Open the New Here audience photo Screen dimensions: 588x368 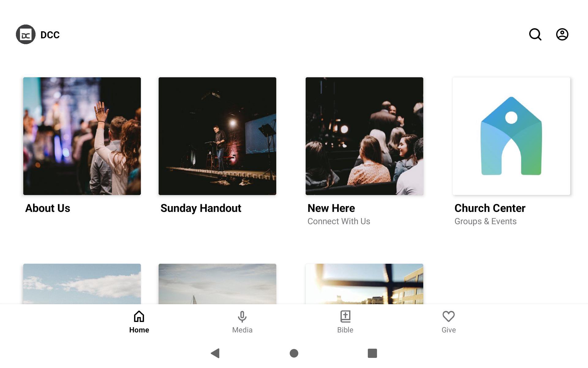coord(364,136)
